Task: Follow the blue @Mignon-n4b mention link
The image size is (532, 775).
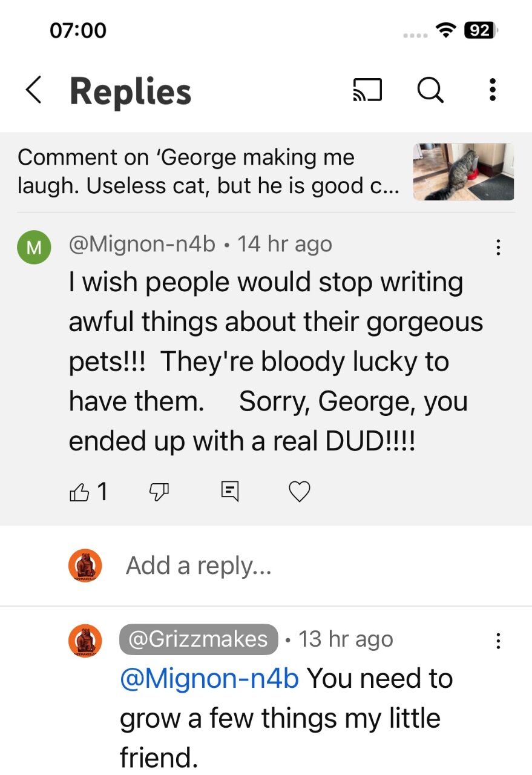Action: 209,679
